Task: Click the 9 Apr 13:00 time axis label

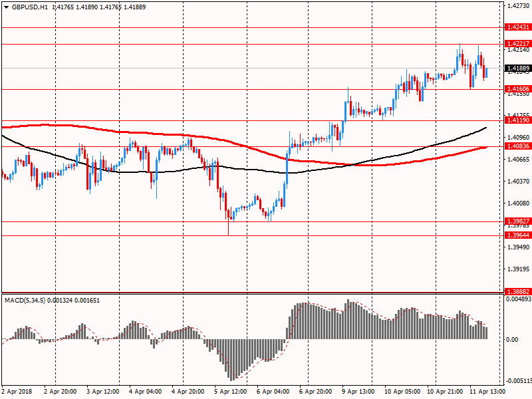Action: coord(358,392)
